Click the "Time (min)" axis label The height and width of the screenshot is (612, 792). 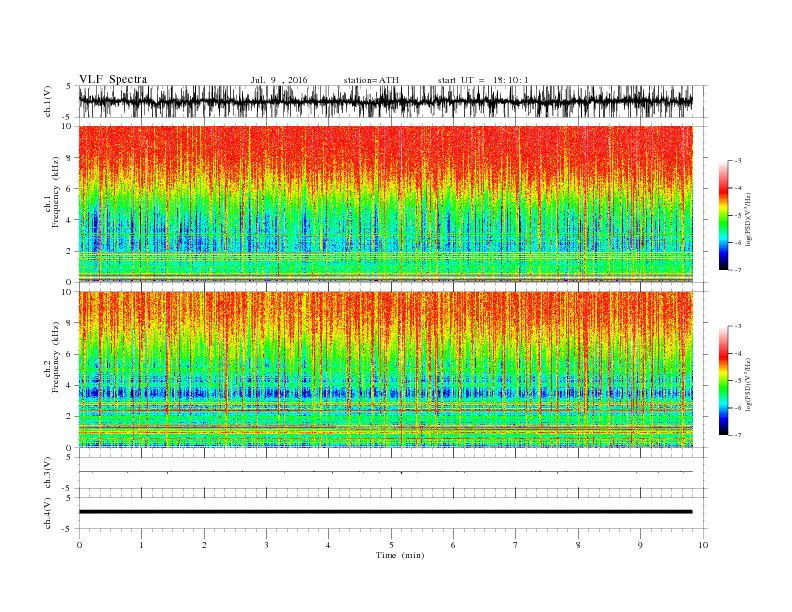(400, 555)
